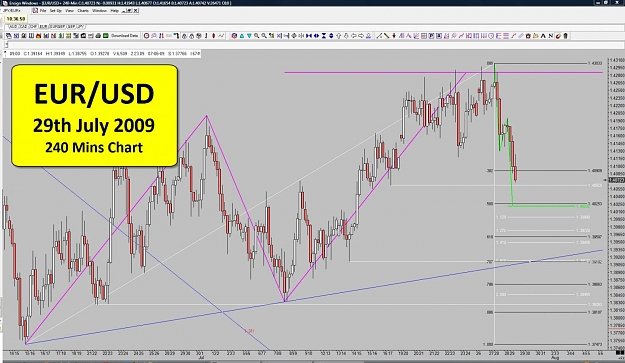Click the hollow down arrow icon
Viewport: 625px width, 363px height.
[346, 36]
